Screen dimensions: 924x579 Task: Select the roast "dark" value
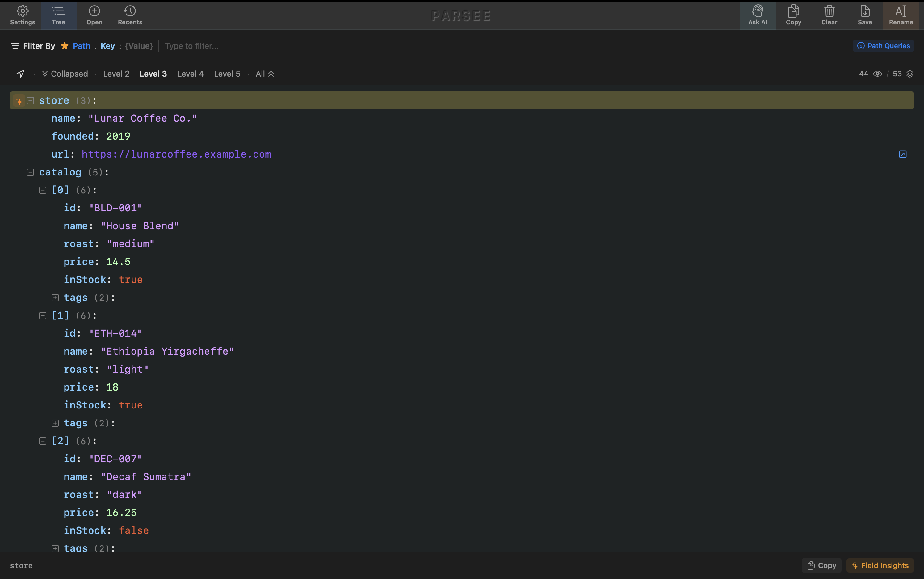tap(124, 494)
